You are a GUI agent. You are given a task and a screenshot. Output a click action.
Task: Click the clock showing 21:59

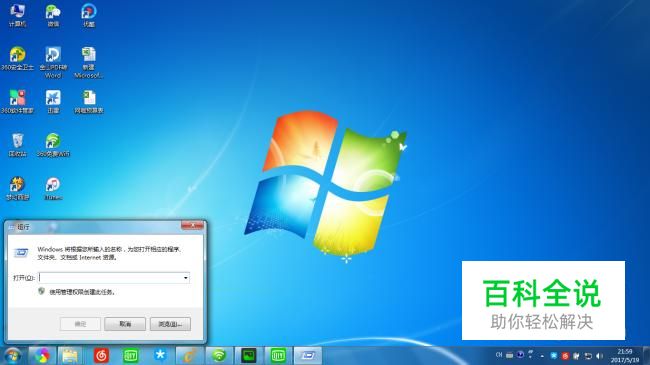click(x=625, y=356)
